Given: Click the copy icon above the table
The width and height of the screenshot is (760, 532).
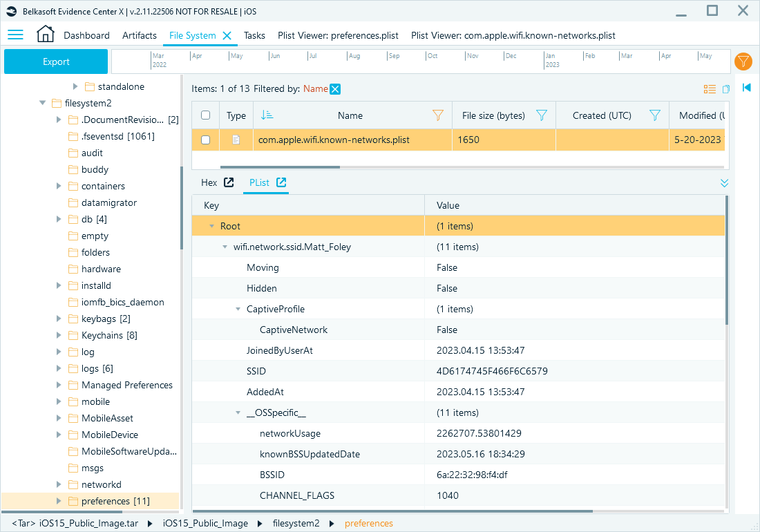Looking at the screenshot, I should coord(726,89).
